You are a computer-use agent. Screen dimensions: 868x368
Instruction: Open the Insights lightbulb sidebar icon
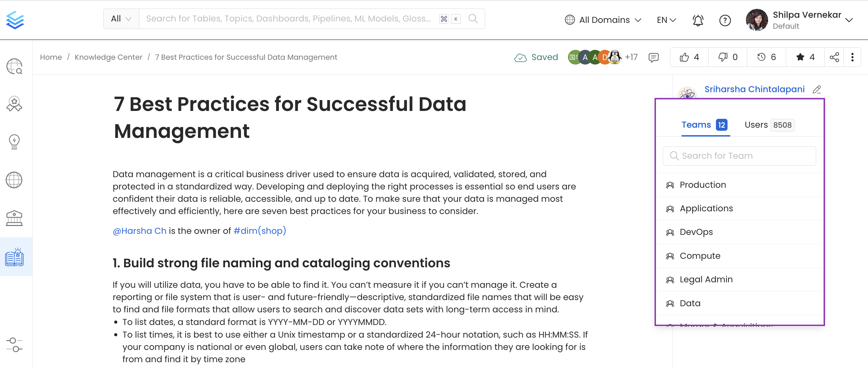pyautogui.click(x=14, y=142)
